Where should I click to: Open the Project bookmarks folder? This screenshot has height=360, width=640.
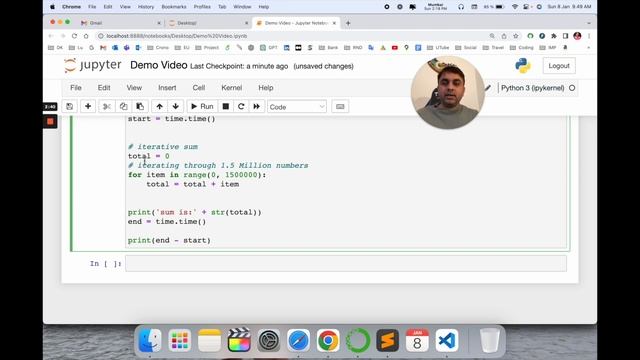[x=207, y=48]
